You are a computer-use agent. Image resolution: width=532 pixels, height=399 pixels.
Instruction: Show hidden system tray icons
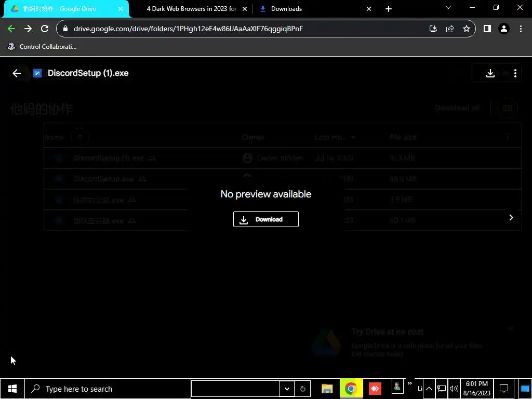coord(429,389)
